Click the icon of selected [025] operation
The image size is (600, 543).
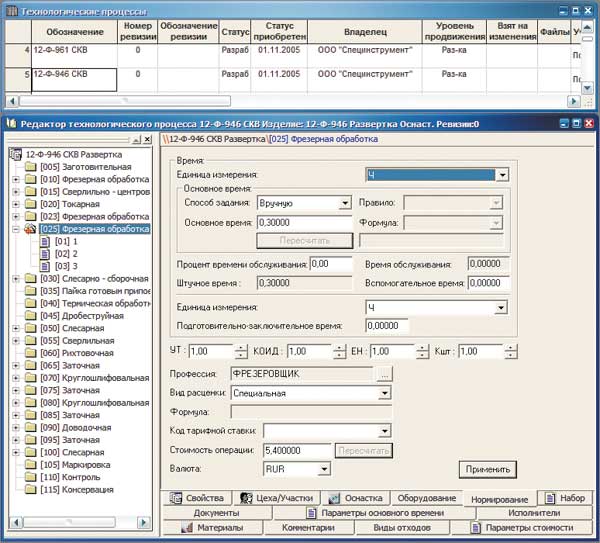coord(30,229)
